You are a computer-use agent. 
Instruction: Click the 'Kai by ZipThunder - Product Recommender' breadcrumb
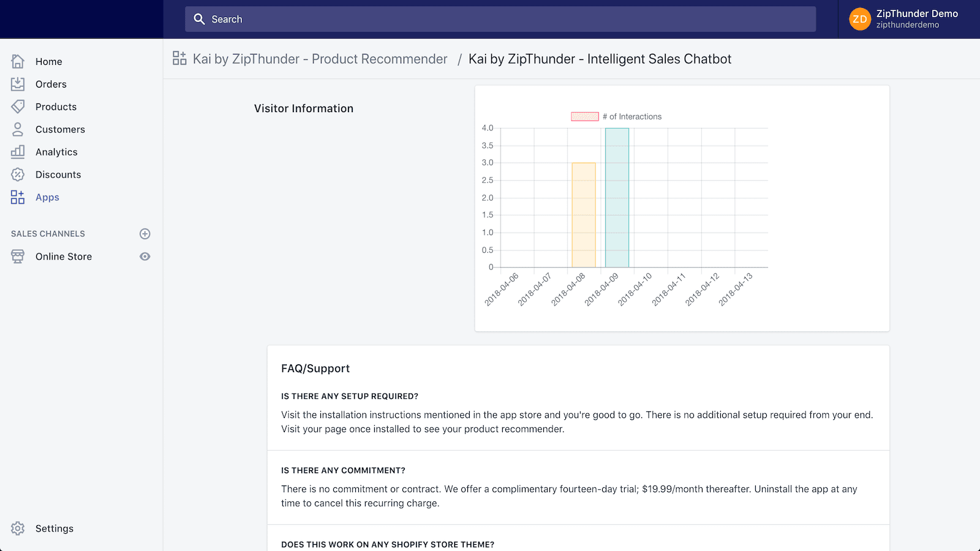click(x=320, y=59)
